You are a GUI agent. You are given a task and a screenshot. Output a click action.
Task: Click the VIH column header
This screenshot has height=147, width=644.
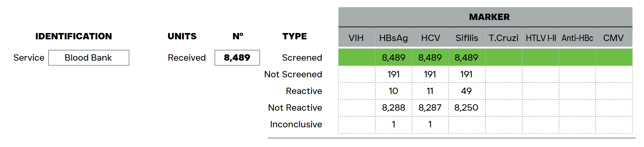(356, 38)
